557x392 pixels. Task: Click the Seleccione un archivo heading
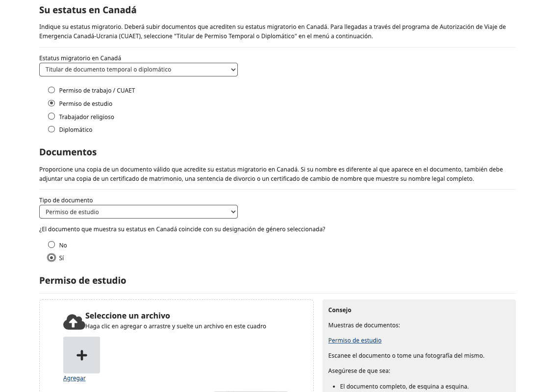tap(127, 316)
